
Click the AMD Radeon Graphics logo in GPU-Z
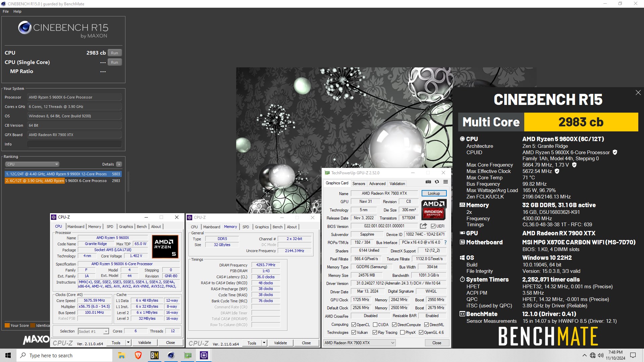point(433,209)
